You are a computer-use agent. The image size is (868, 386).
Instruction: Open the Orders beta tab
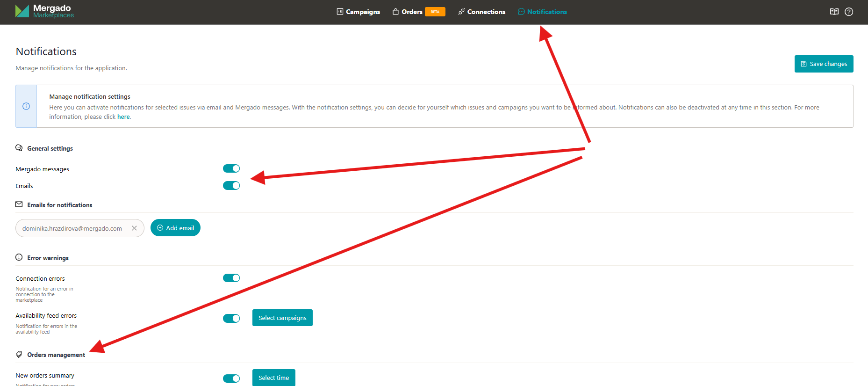coord(412,12)
